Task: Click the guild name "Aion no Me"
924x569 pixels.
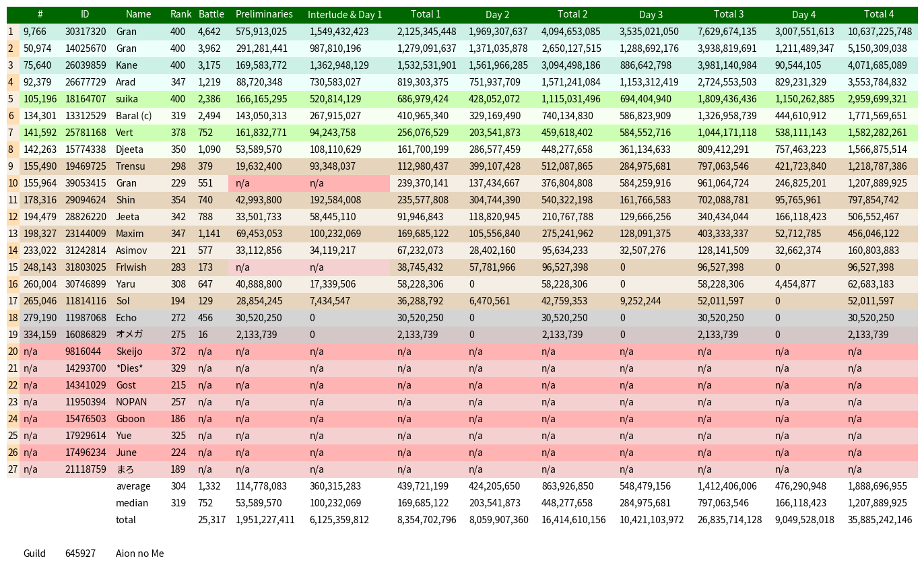Action: coord(140,554)
